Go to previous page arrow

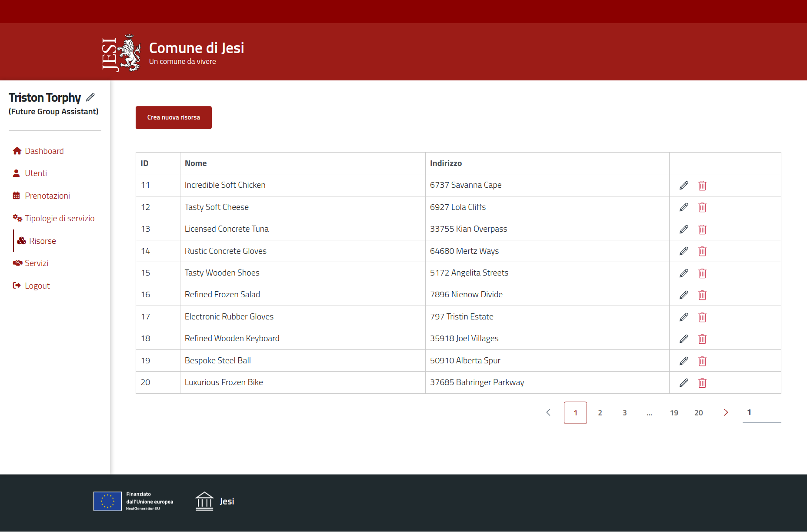tap(548, 412)
